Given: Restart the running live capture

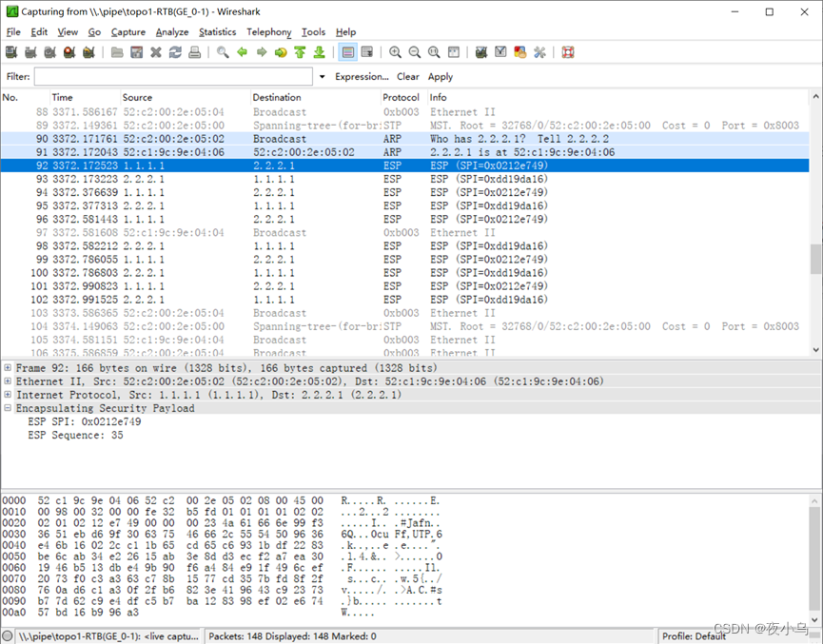Looking at the screenshot, I should tap(88, 52).
